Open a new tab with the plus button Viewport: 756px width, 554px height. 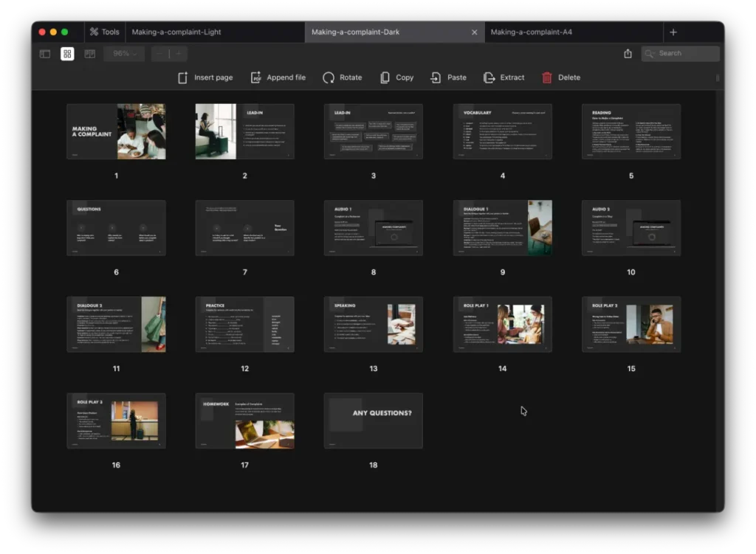pyautogui.click(x=673, y=32)
